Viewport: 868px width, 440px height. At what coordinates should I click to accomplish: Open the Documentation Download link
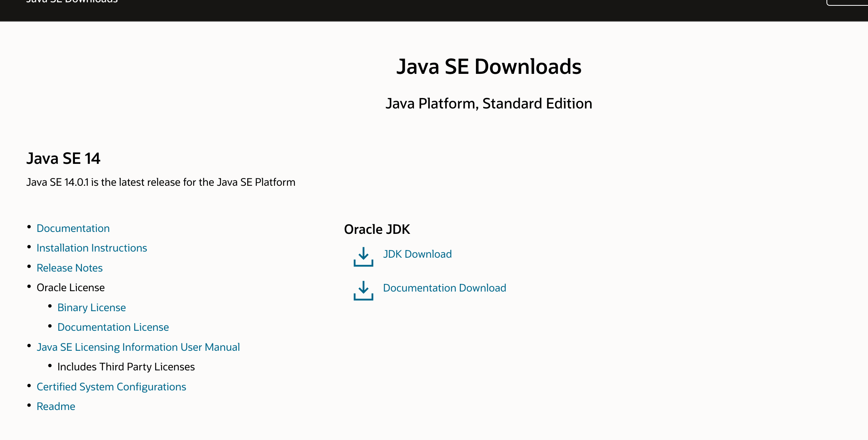444,288
